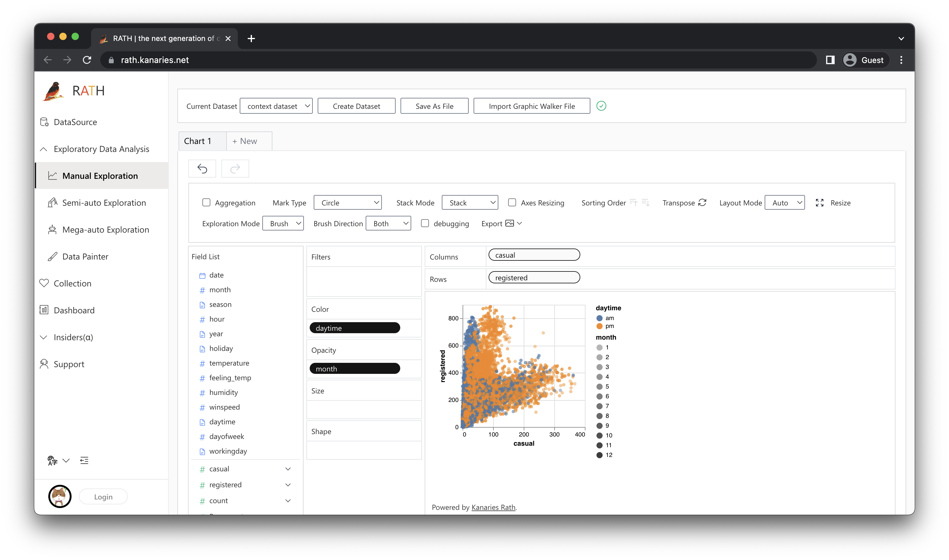Collapse the sidebar menu icon

coord(84,460)
